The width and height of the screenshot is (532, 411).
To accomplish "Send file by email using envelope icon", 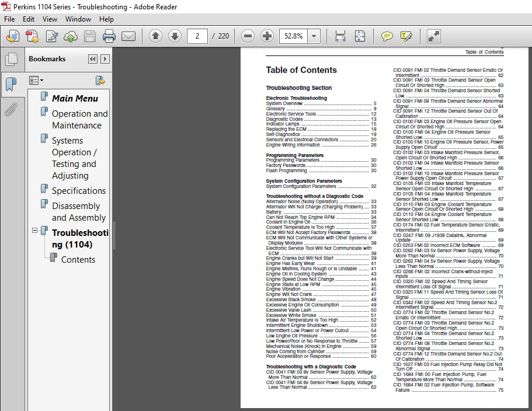I will pos(128,36).
